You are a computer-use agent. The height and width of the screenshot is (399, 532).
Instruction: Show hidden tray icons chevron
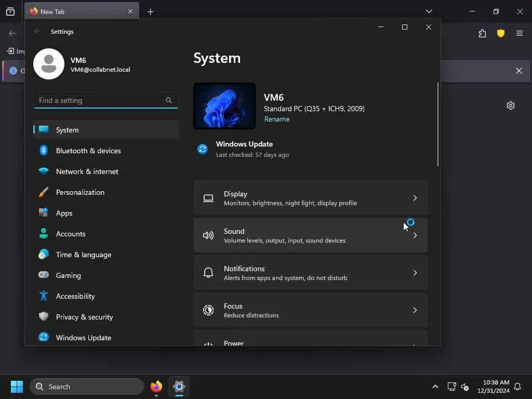pos(435,387)
